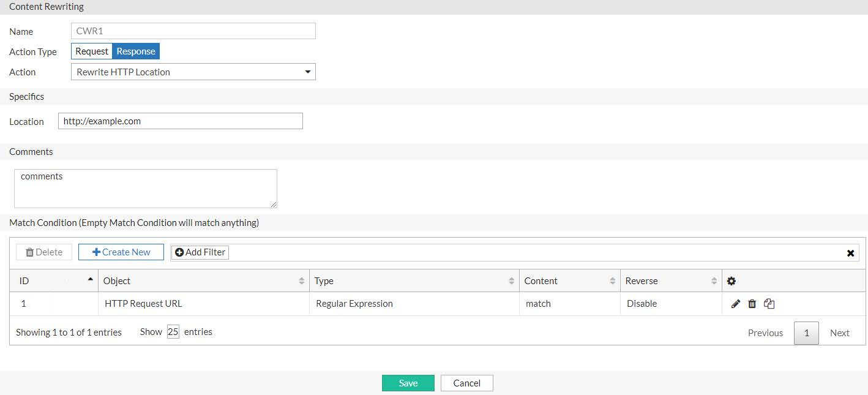Go to the Next results page
Screen dimensions: 868x395
839,333
